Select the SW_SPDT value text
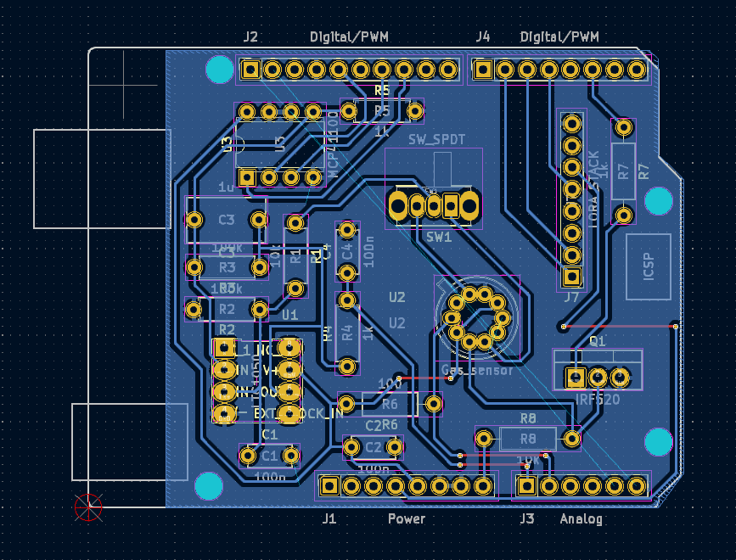 (436, 140)
